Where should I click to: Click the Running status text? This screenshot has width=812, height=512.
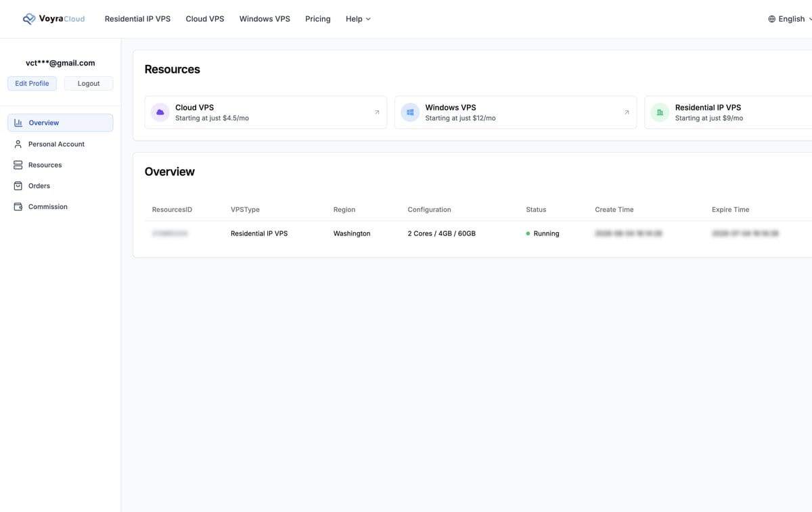[546, 233]
